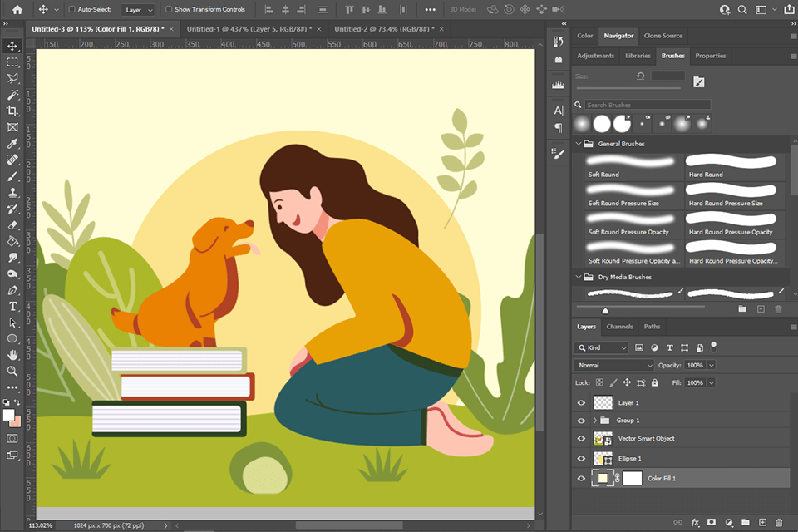The image size is (798, 532).
Task: Select the Smudge tool
Action: point(12,258)
